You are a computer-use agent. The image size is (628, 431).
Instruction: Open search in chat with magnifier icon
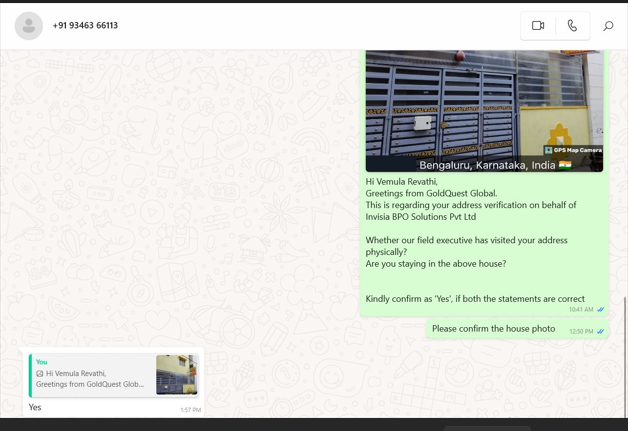pyautogui.click(x=608, y=26)
